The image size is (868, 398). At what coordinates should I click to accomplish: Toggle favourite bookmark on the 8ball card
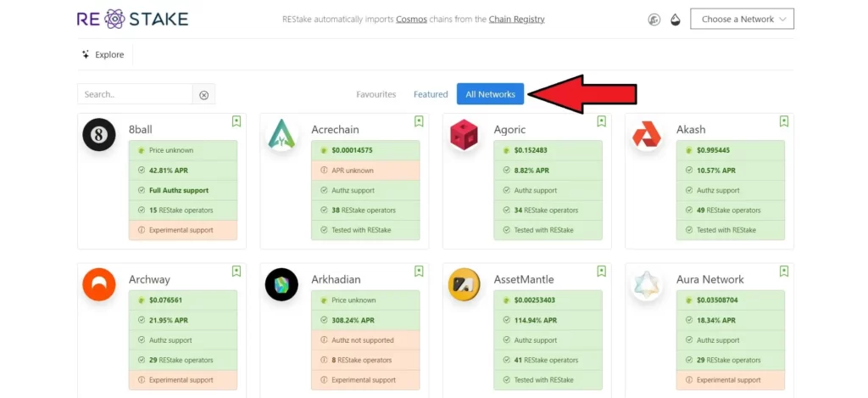[x=236, y=122]
